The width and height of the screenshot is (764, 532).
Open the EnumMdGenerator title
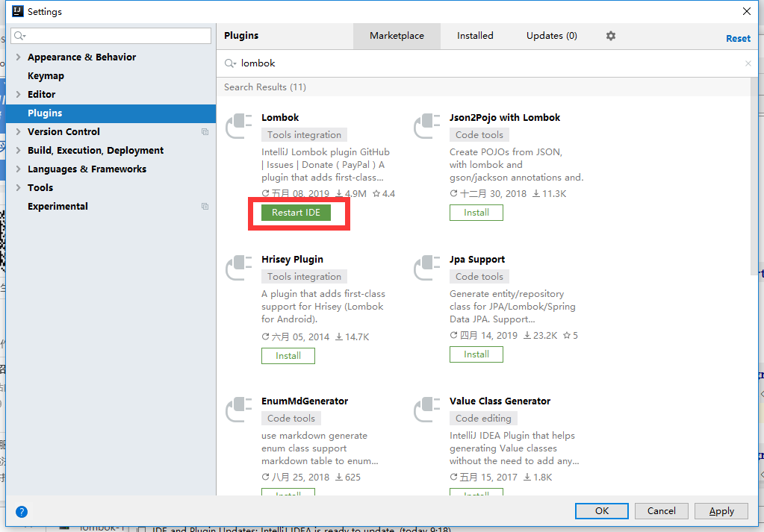pyautogui.click(x=305, y=401)
